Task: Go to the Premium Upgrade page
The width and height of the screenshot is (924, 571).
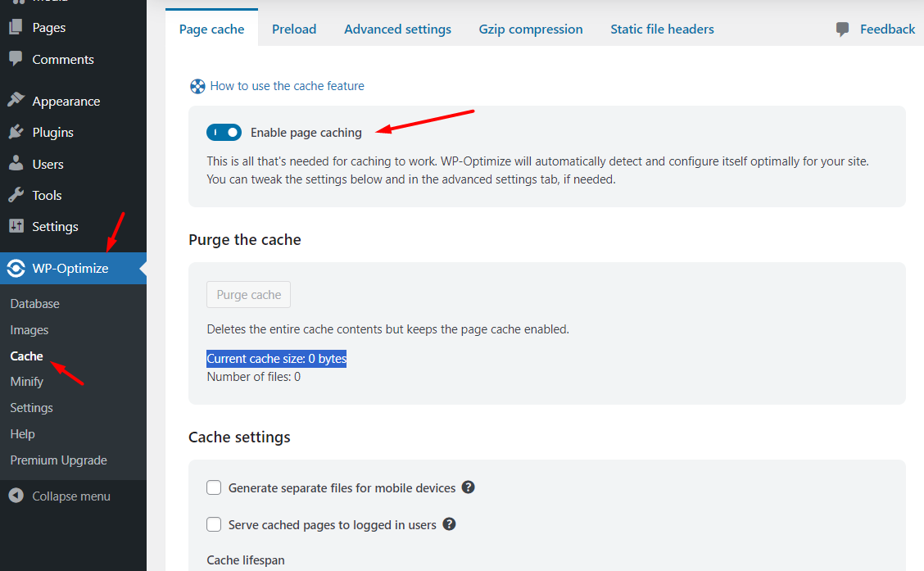Action: click(58, 460)
